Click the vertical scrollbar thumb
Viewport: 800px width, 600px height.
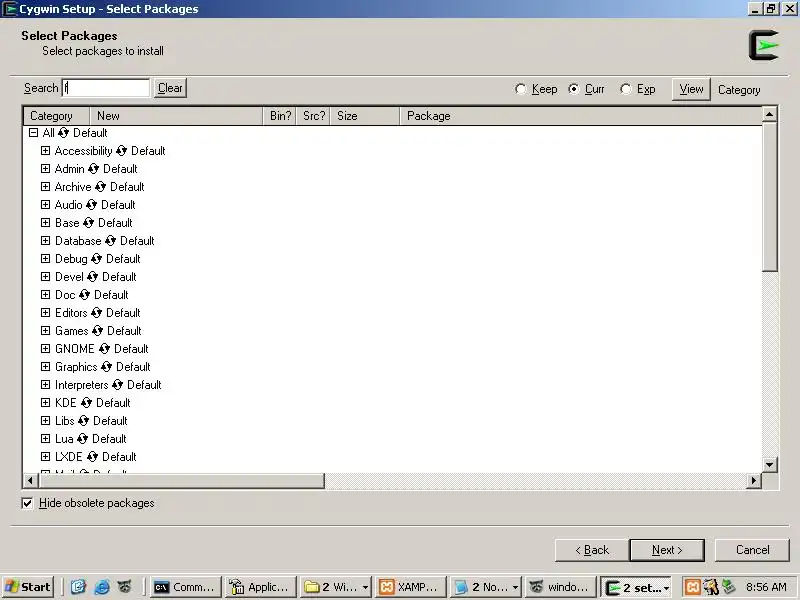pos(769,196)
